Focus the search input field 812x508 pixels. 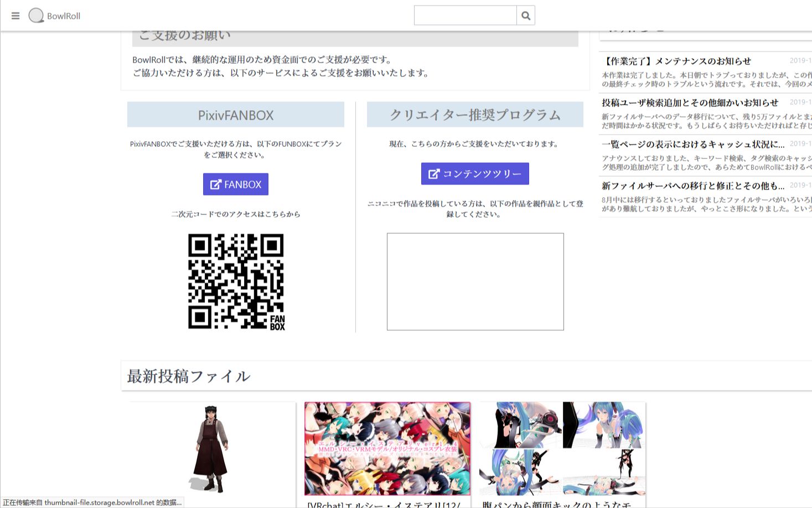[x=465, y=16]
